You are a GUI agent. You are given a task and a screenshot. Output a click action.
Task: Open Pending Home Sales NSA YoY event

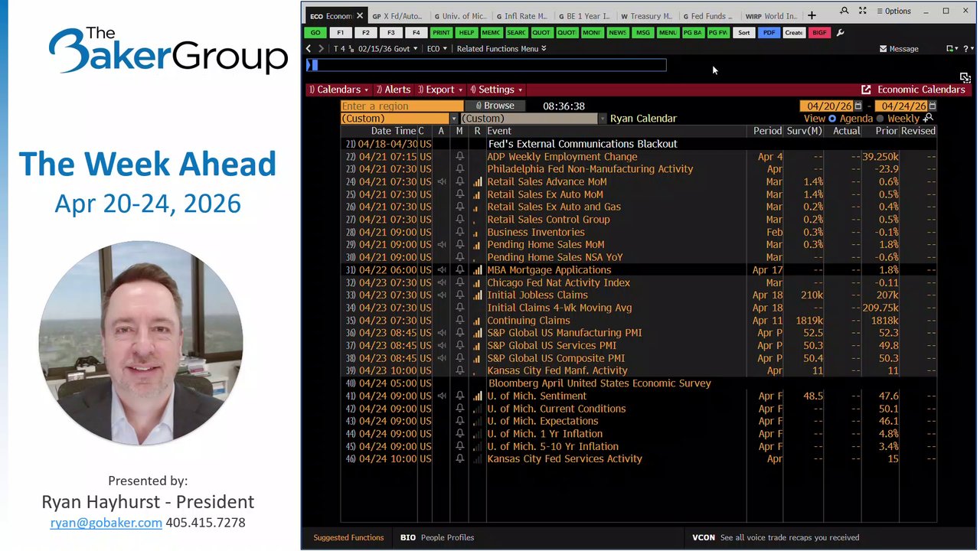coord(555,257)
